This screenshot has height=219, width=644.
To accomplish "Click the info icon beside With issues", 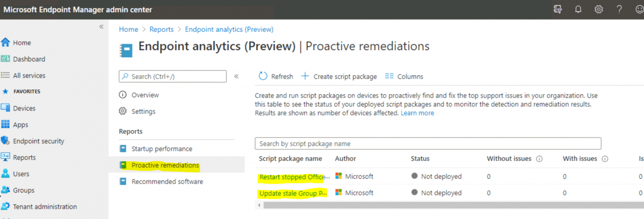I will tap(605, 159).
